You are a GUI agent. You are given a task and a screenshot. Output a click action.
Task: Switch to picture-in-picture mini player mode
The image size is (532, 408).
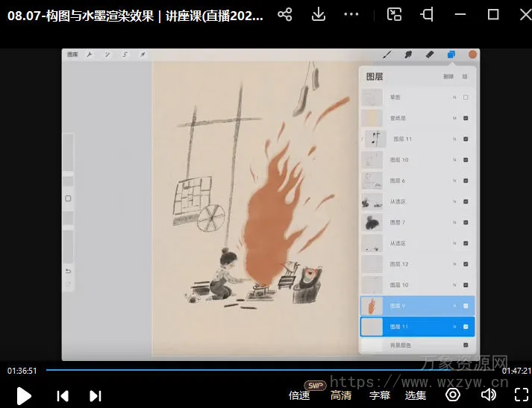395,14
